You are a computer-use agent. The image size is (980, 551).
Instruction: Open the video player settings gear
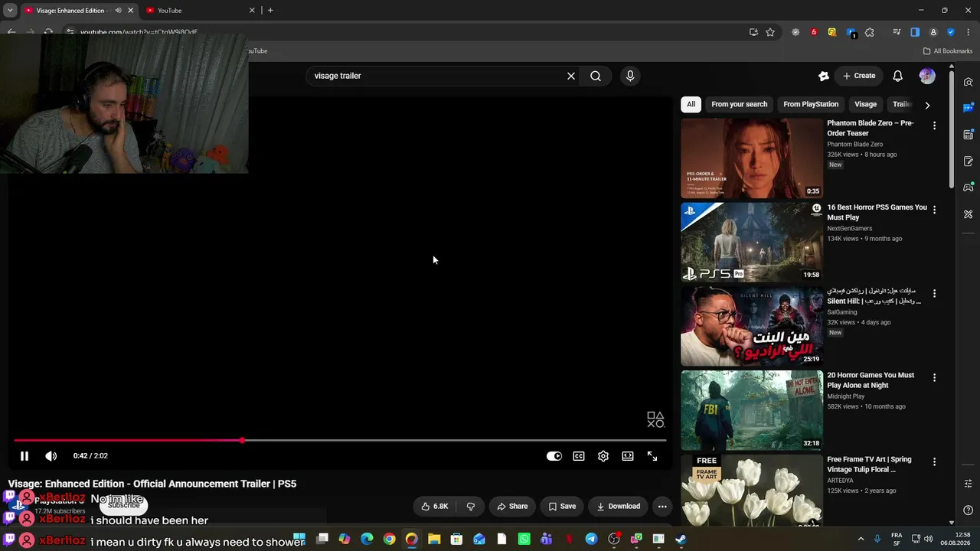coord(603,456)
